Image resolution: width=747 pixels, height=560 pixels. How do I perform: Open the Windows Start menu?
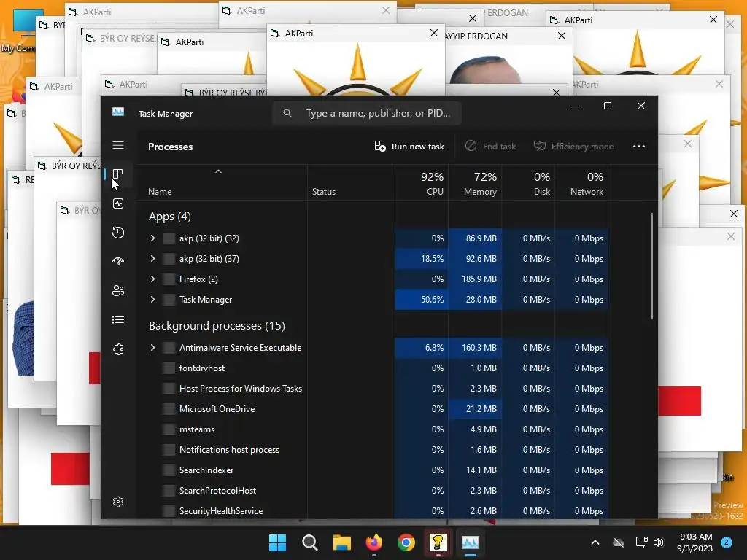(x=277, y=542)
